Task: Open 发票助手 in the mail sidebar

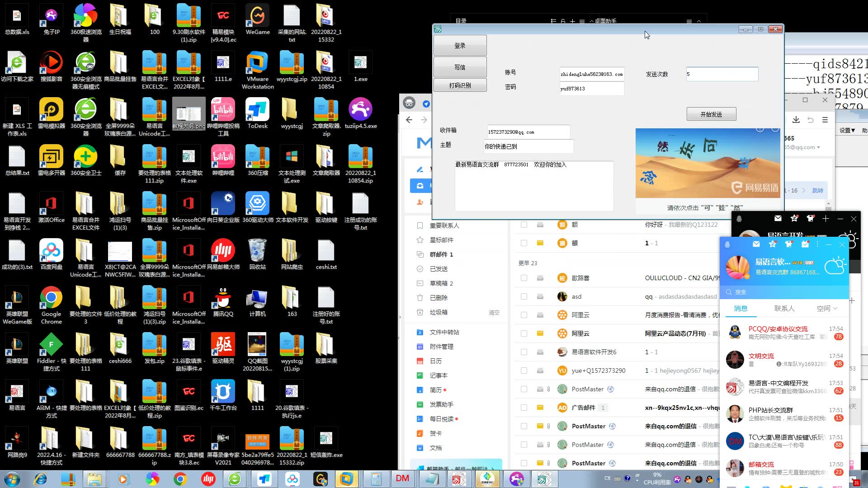Action: pos(441,404)
